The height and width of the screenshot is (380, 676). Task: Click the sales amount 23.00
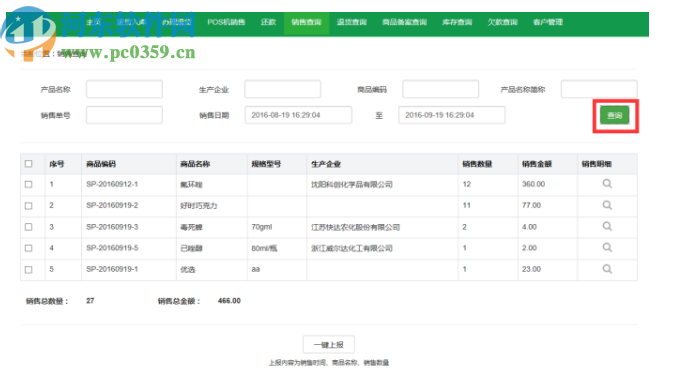(x=531, y=269)
